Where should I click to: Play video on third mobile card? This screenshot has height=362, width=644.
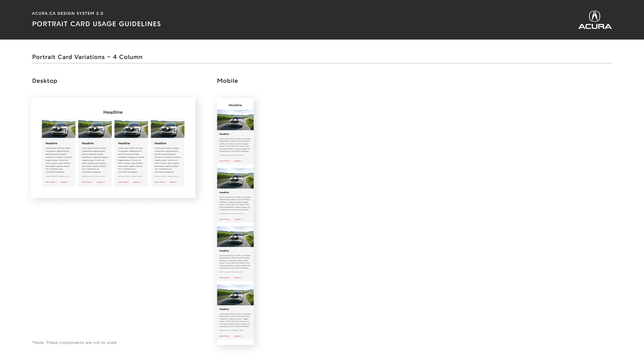(235, 237)
